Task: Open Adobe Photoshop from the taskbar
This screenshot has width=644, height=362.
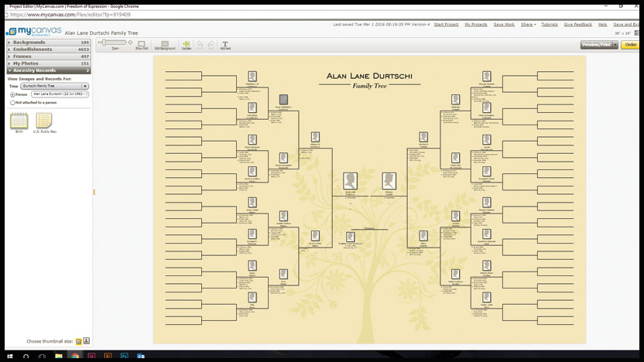Action: click(124, 357)
